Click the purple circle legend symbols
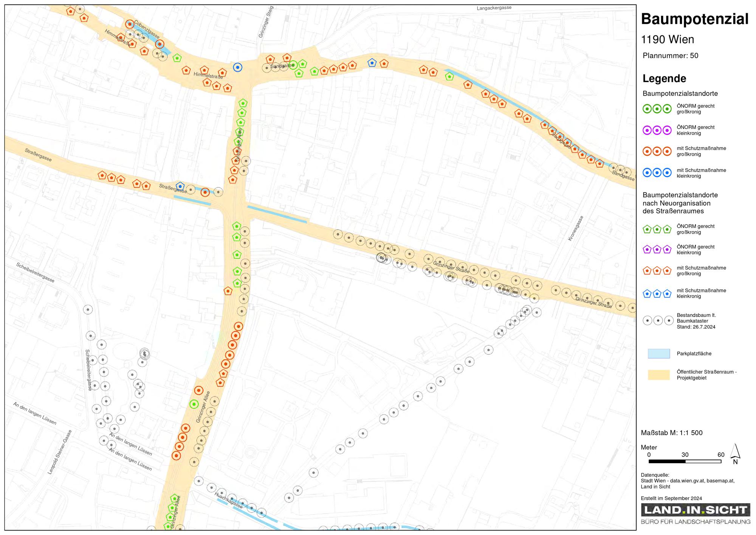 pos(657,130)
